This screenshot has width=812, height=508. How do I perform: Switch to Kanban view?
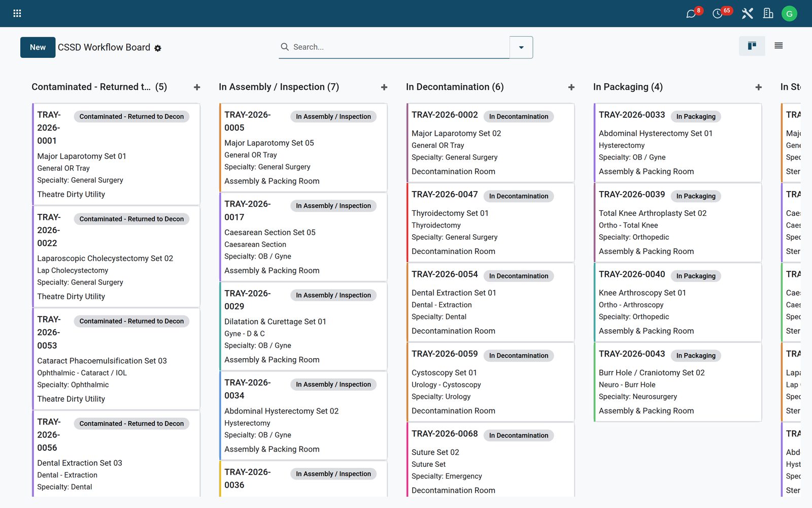click(x=752, y=46)
